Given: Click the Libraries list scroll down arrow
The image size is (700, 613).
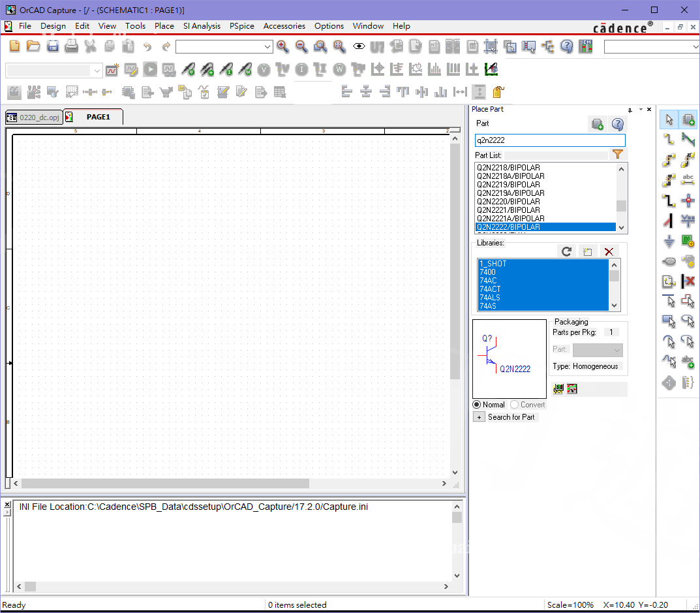Looking at the screenshot, I should pos(615,306).
